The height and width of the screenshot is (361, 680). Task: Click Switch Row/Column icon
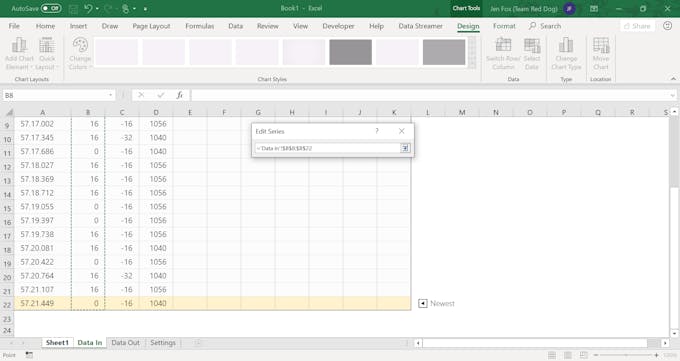(x=503, y=45)
